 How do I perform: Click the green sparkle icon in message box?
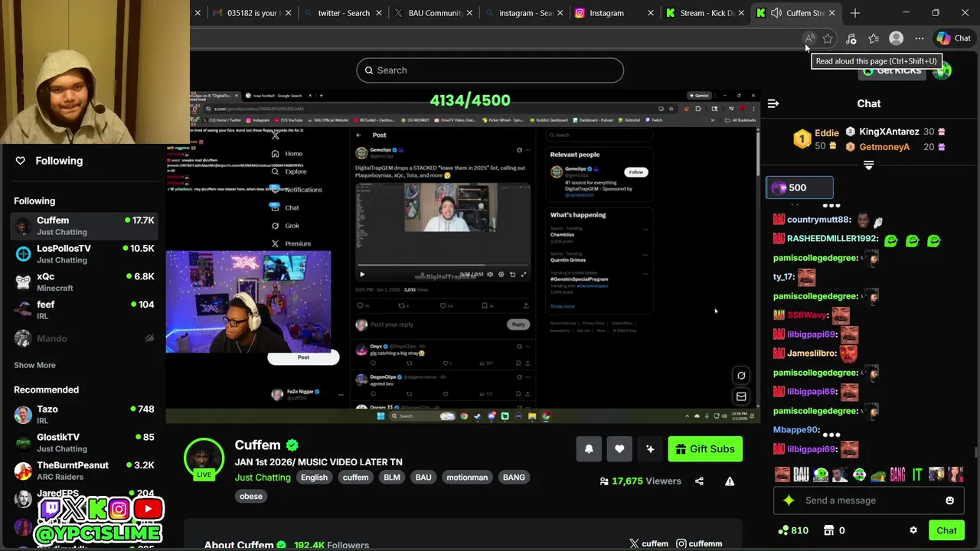point(789,500)
